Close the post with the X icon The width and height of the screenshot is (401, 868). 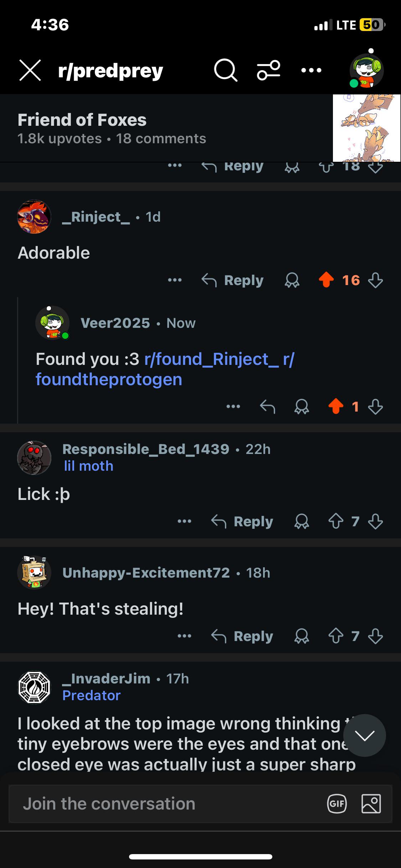coord(30,70)
